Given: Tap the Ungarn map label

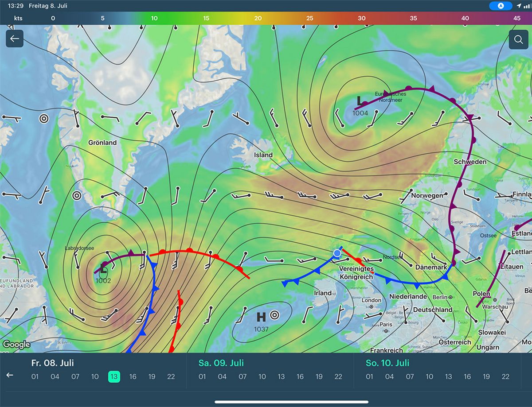Looking at the screenshot, I should (x=488, y=348).
